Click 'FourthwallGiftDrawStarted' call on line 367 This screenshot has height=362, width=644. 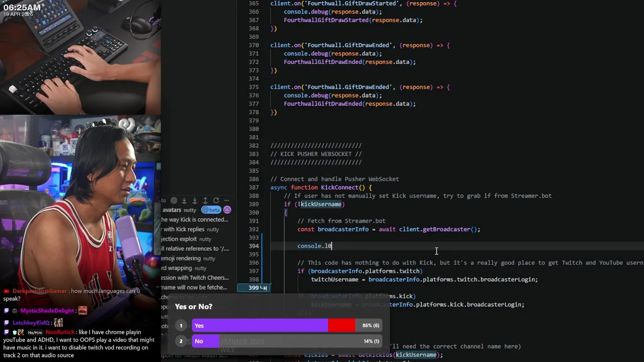coord(326,20)
